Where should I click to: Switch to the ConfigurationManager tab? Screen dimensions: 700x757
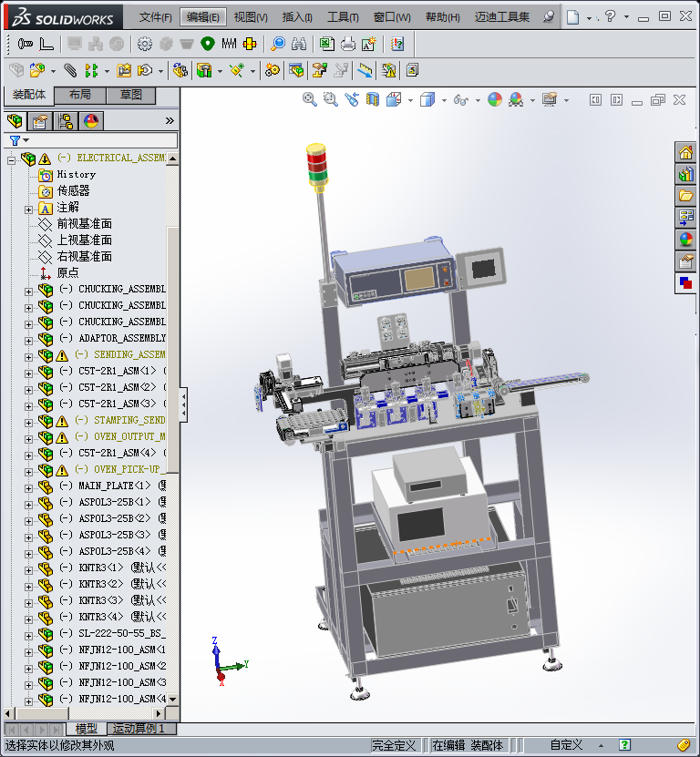tap(66, 120)
